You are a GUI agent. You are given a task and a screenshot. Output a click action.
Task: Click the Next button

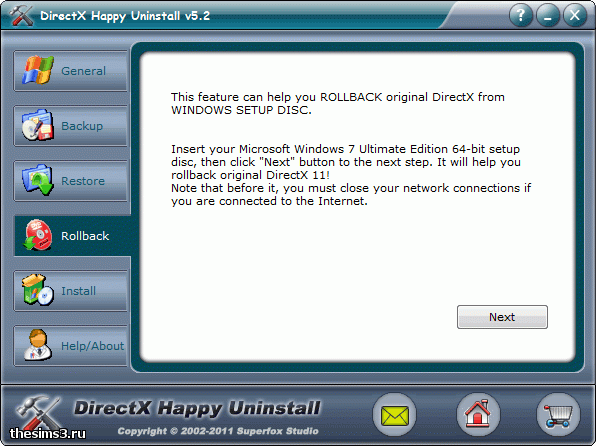[x=502, y=317]
